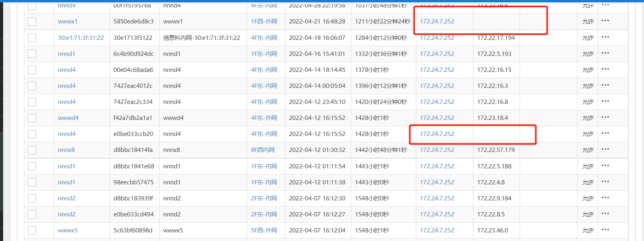Open the wwwd4 name link
The width and height of the screenshot is (644, 241).
click(68, 118)
